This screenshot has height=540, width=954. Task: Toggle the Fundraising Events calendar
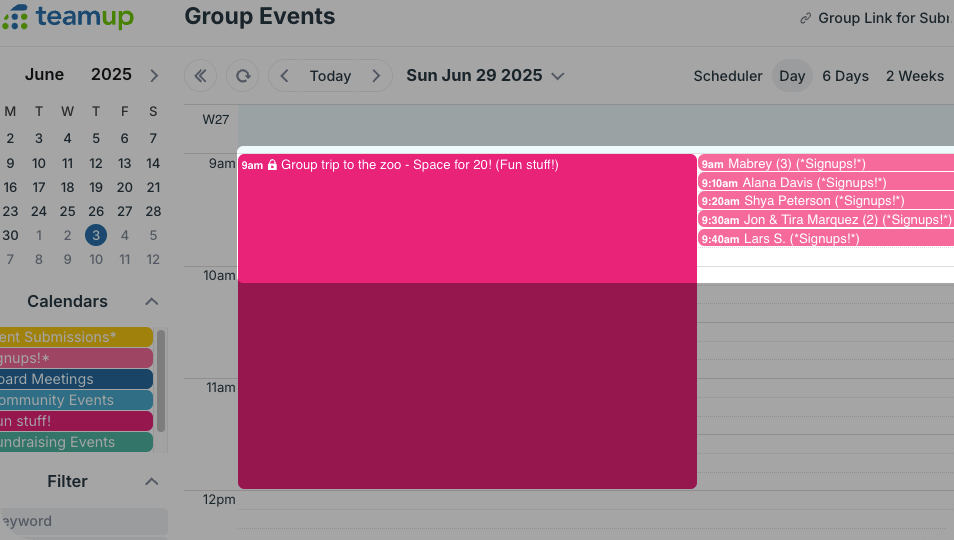pos(75,442)
